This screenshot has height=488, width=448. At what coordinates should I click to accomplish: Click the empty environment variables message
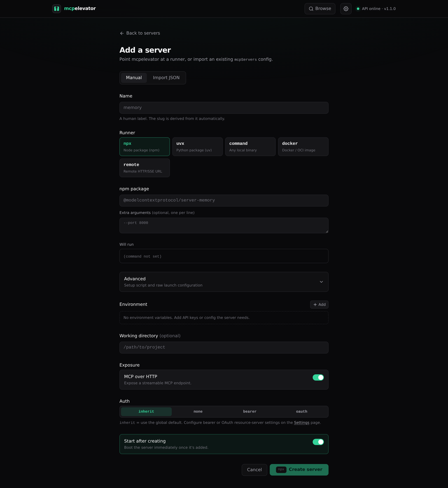click(x=224, y=318)
